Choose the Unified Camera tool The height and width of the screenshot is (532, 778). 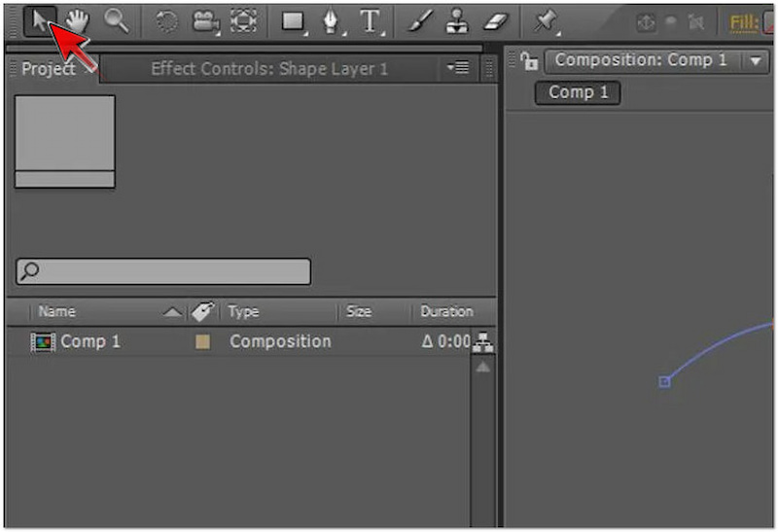pyautogui.click(x=205, y=21)
